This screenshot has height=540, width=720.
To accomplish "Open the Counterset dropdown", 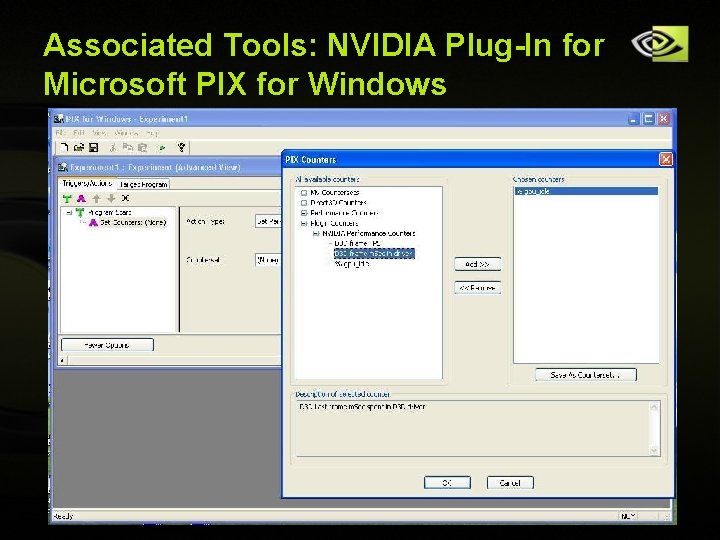I will pyautogui.click(x=268, y=260).
